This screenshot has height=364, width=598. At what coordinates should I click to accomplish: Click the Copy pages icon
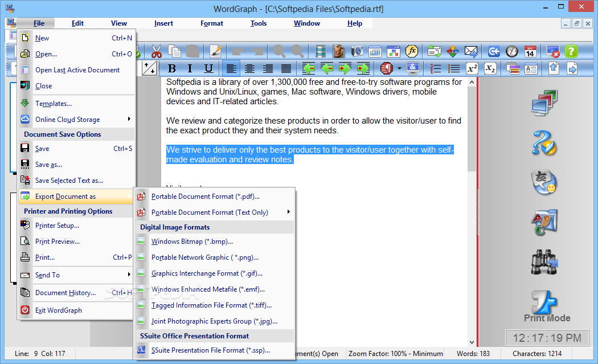click(x=175, y=51)
